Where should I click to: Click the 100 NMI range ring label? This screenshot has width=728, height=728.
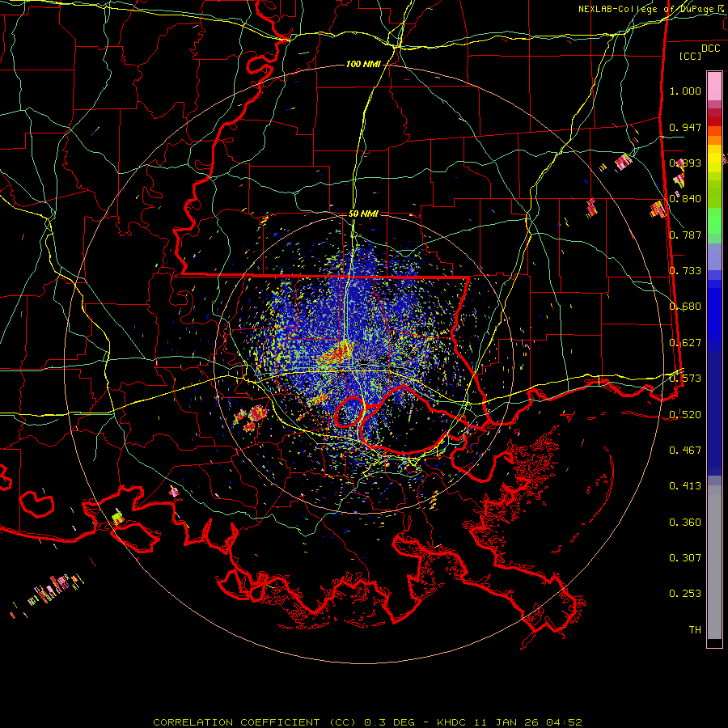(363, 64)
